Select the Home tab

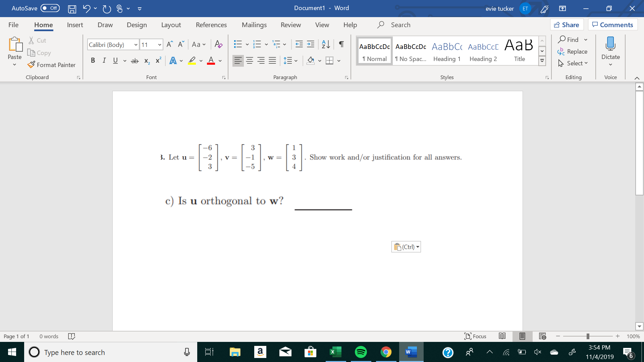coord(43,25)
